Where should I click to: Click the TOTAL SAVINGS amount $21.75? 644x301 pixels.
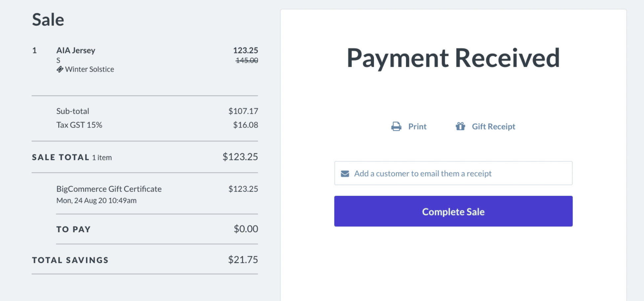coord(243,260)
